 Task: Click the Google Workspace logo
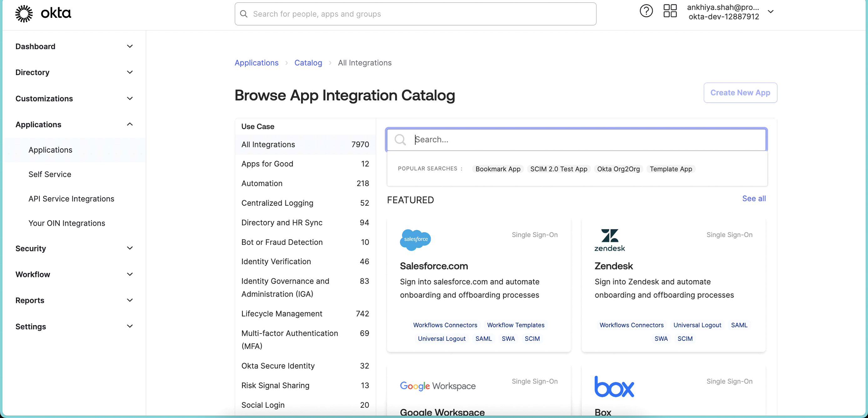[x=437, y=386]
